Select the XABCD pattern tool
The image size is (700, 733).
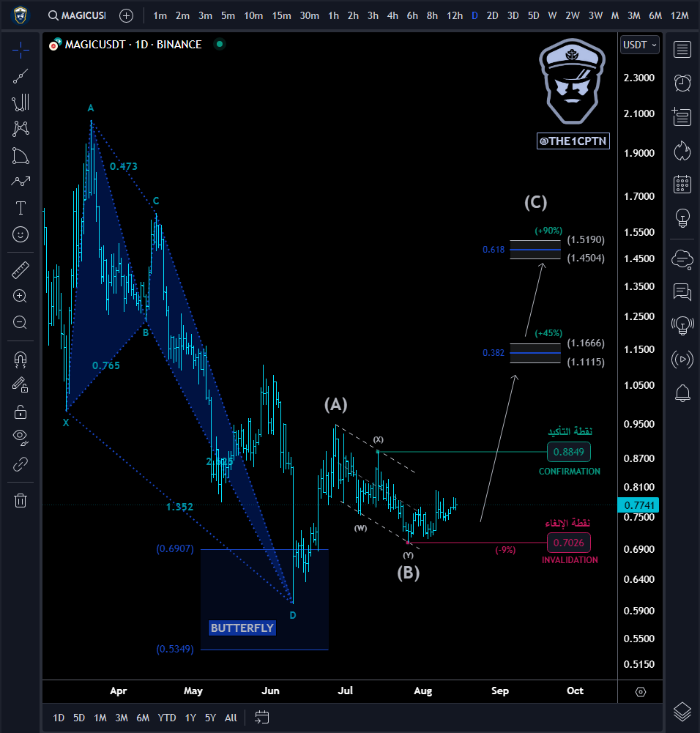(x=21, y=129)
